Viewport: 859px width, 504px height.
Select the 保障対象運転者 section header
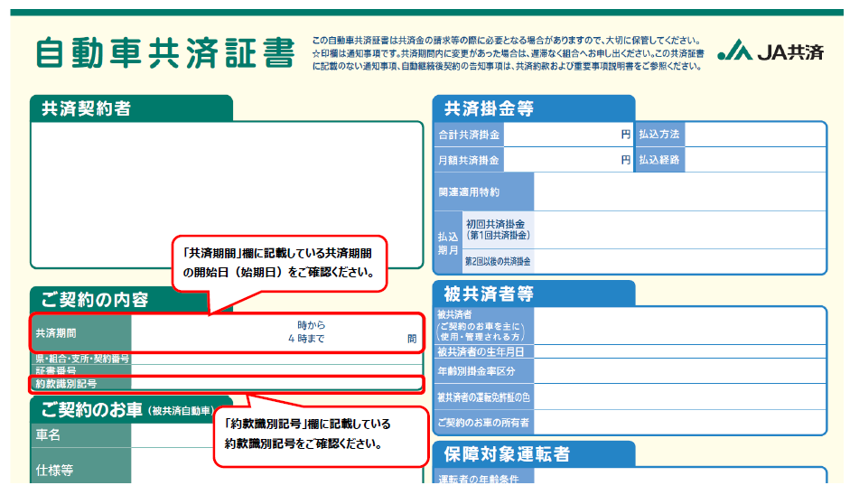point(534,454)
